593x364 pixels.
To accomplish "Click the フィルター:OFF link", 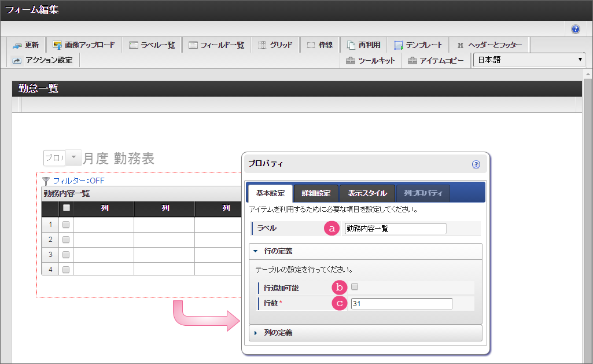I will 79,181.
